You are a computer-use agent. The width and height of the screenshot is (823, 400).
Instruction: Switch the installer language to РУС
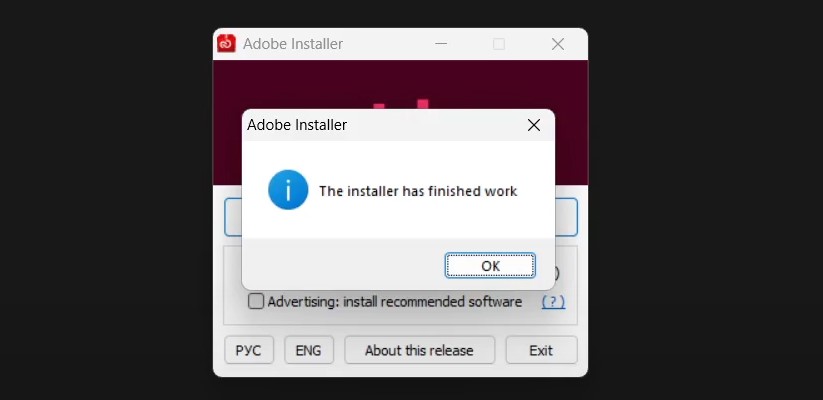click(249, 350)
